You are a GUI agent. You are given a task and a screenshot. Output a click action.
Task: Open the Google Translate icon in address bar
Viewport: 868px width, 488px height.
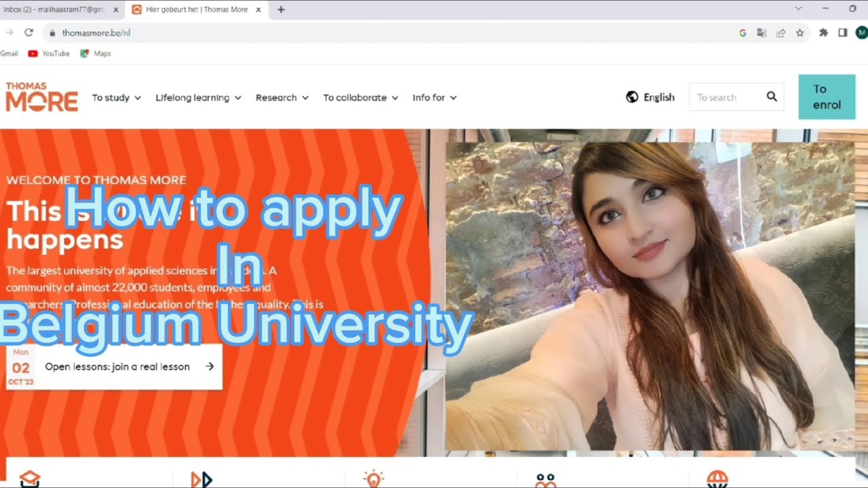762,33
